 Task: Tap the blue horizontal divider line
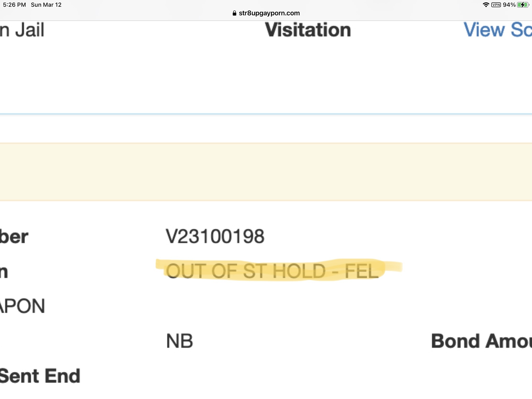click(x=266, y=114)
